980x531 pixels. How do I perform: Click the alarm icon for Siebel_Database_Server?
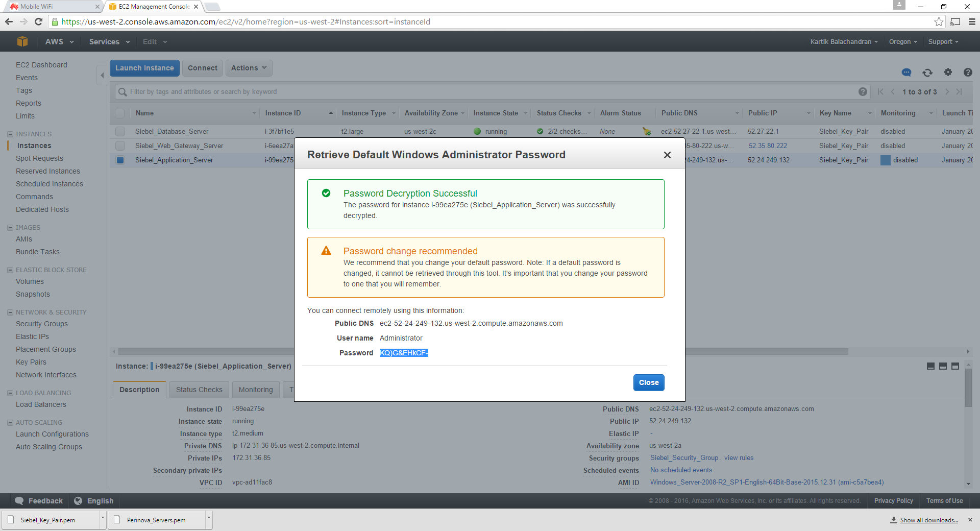click(647, 131)
